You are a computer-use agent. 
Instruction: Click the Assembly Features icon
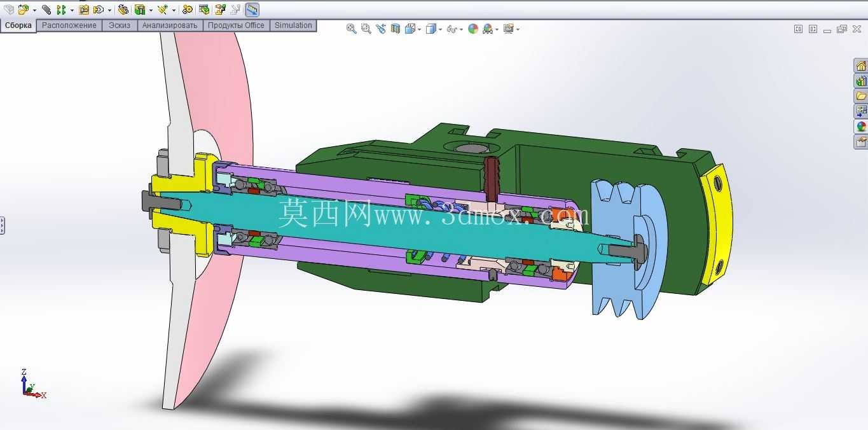tap(140, 10)
